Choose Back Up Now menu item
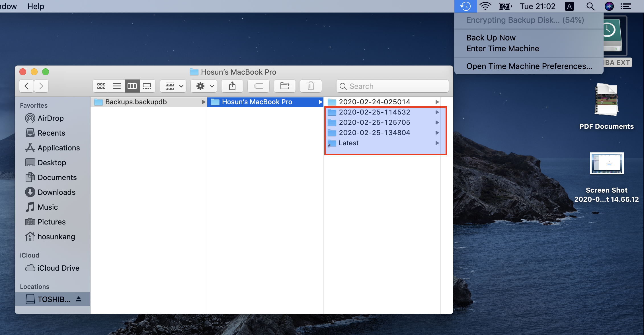 tap(491, 38)
